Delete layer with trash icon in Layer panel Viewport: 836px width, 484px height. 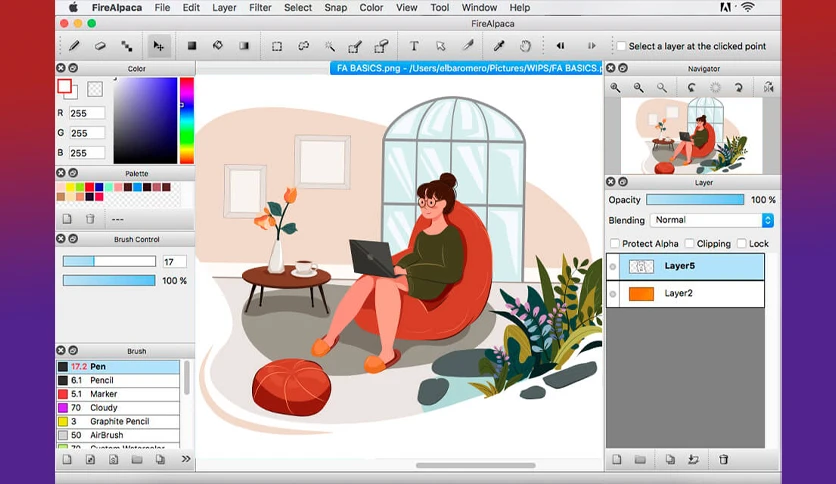point(724,459)
